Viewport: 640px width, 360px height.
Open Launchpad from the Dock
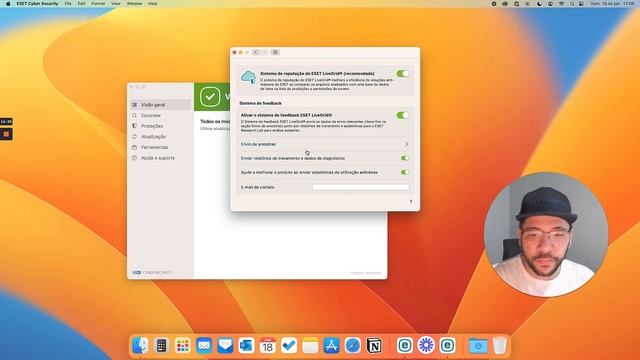(183, 346)
